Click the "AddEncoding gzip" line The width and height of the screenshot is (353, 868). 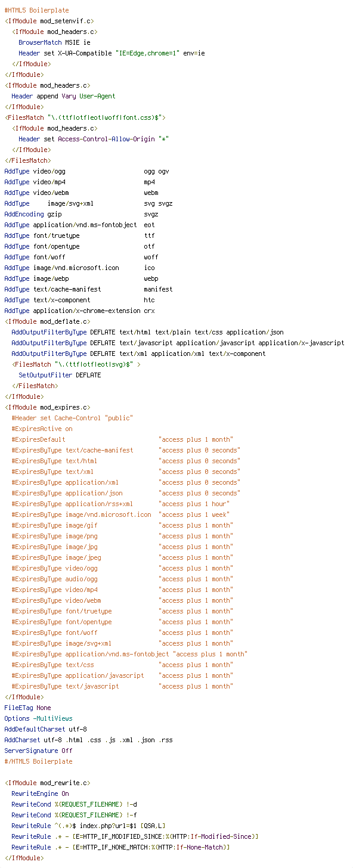pyautogui.click(x=81, y=214)
